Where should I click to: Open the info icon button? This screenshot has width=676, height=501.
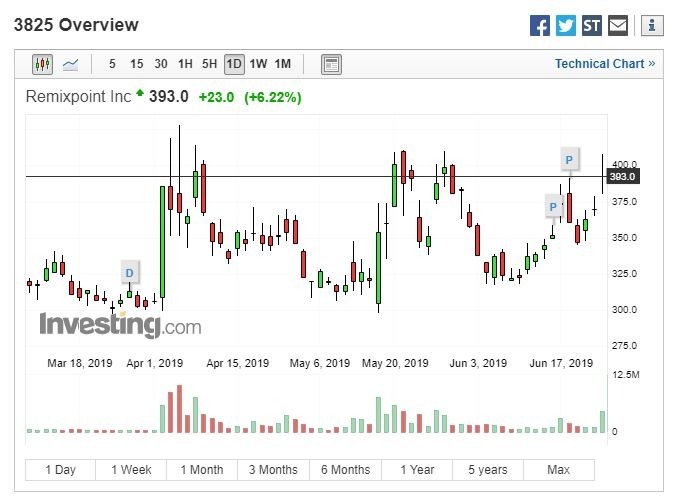point(652,25)
